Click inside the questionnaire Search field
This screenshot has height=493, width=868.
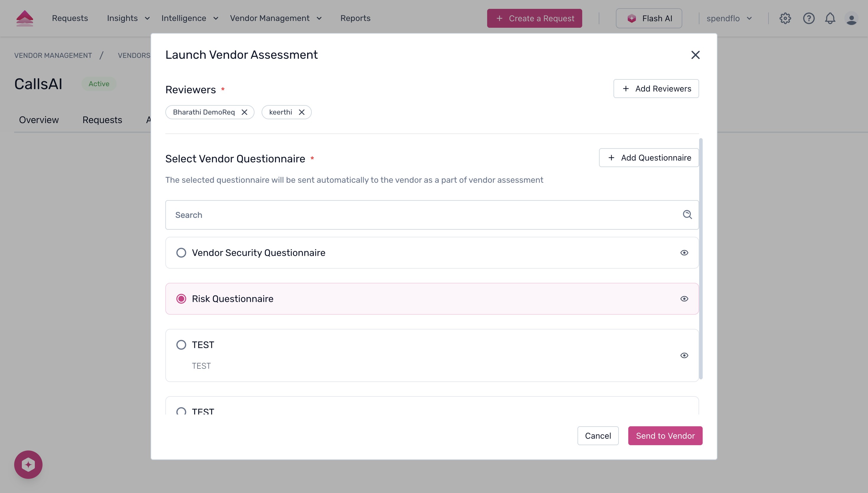406,215
